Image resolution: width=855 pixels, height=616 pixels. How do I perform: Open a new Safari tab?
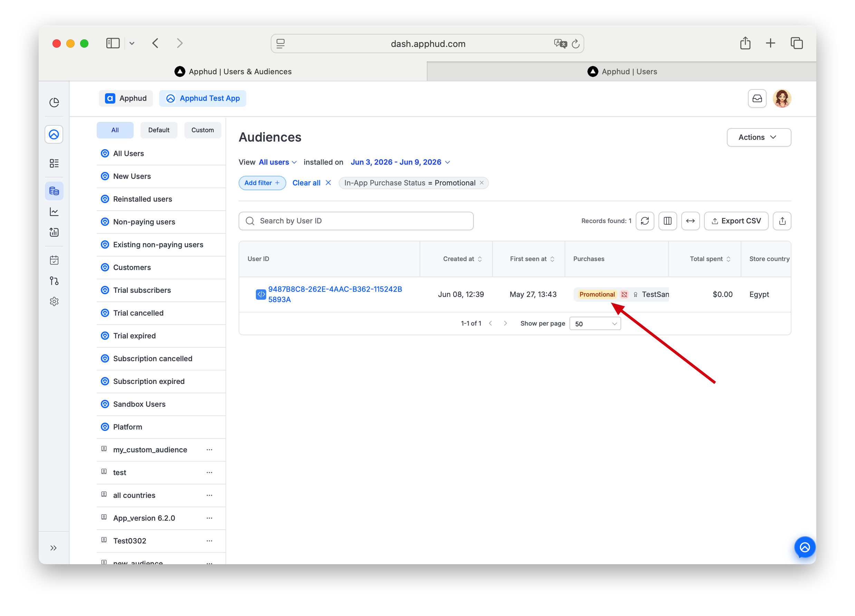click(x=770, y=44)
